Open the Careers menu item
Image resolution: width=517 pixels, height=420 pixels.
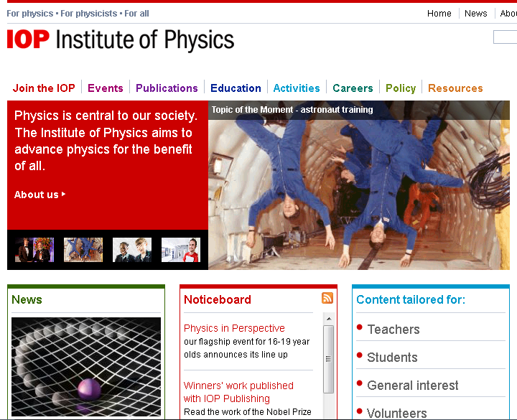pos(353,88)
